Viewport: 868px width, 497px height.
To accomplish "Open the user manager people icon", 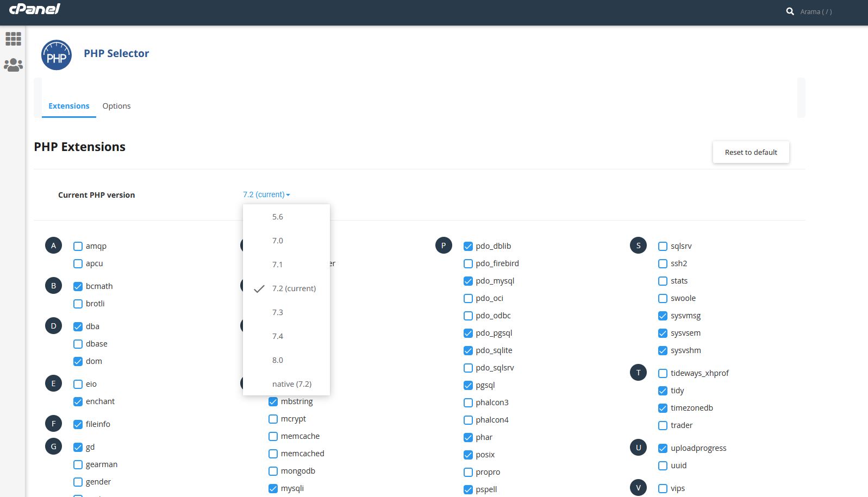I will pyautogui.click(x=13, y=65).
